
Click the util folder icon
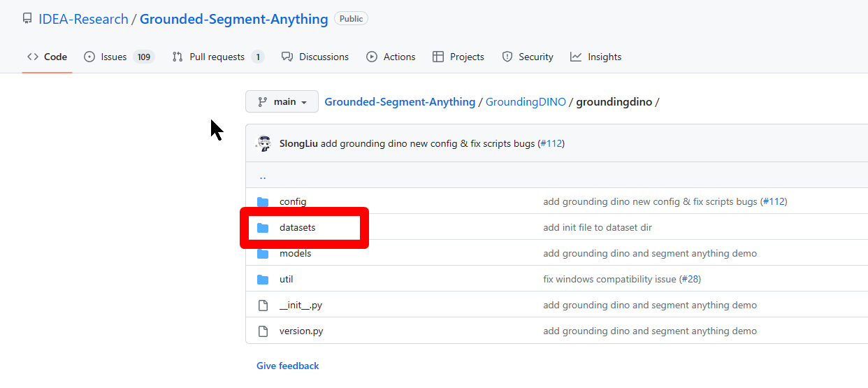click(x=263, y=280)
